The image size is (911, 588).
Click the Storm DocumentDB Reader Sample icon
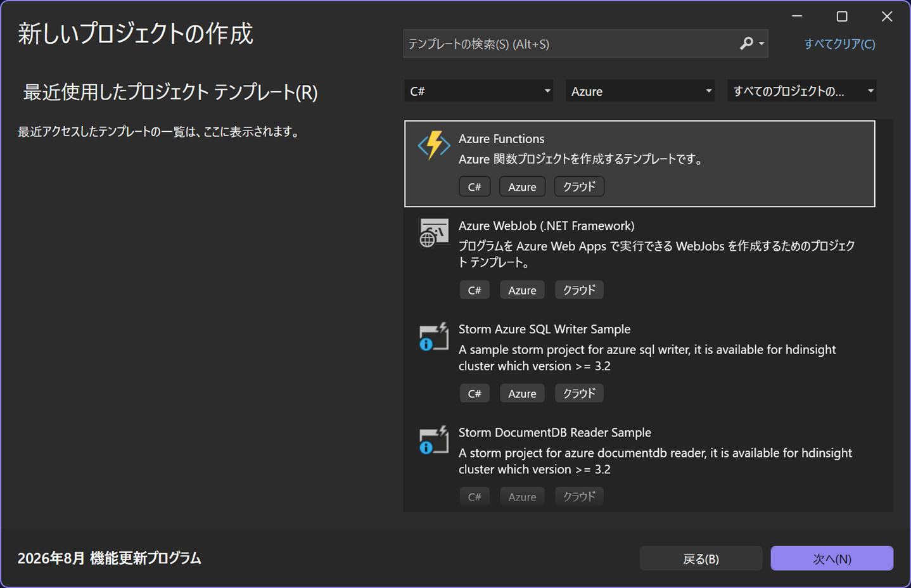[434, 440]
